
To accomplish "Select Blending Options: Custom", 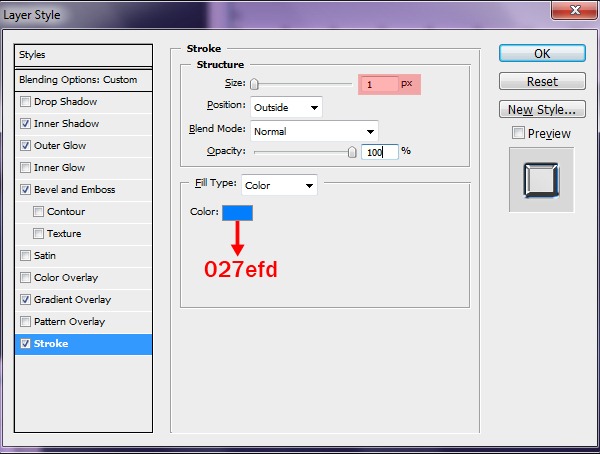I will (83, 80).
